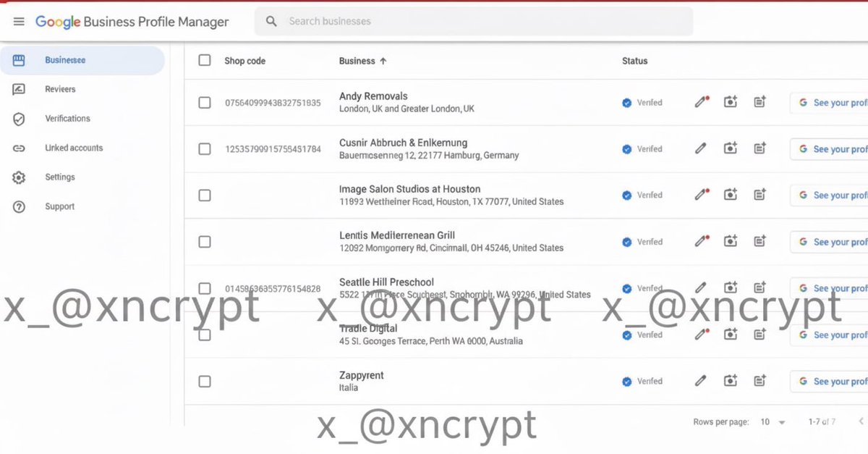
Task: See your profile for Lentis Mediterranean Grill
Action: click(x=829, y=242)
